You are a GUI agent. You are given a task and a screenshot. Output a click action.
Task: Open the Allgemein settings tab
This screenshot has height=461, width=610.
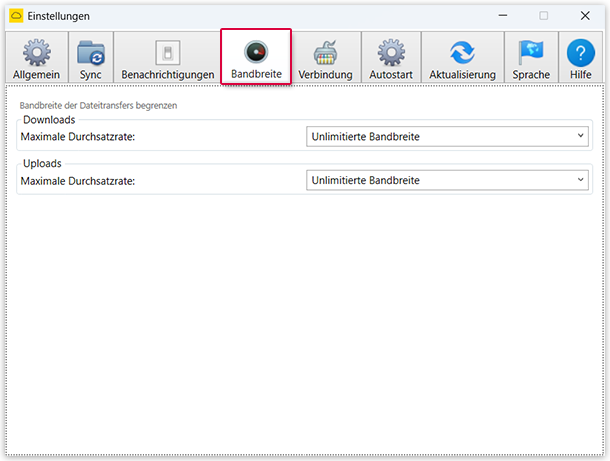pos(37,58)
